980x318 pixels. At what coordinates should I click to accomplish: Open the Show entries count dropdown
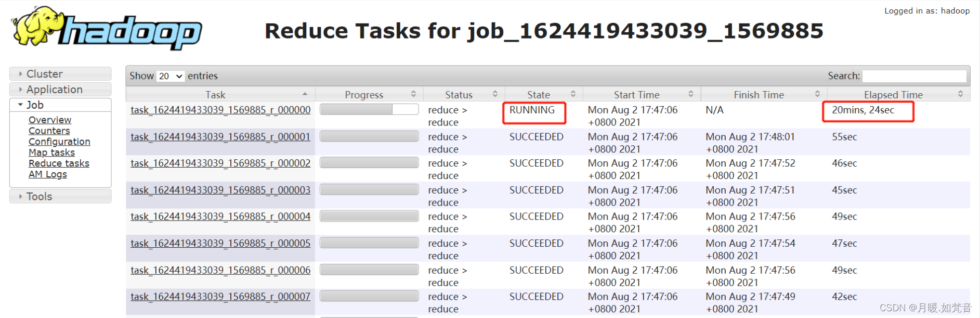171,76
